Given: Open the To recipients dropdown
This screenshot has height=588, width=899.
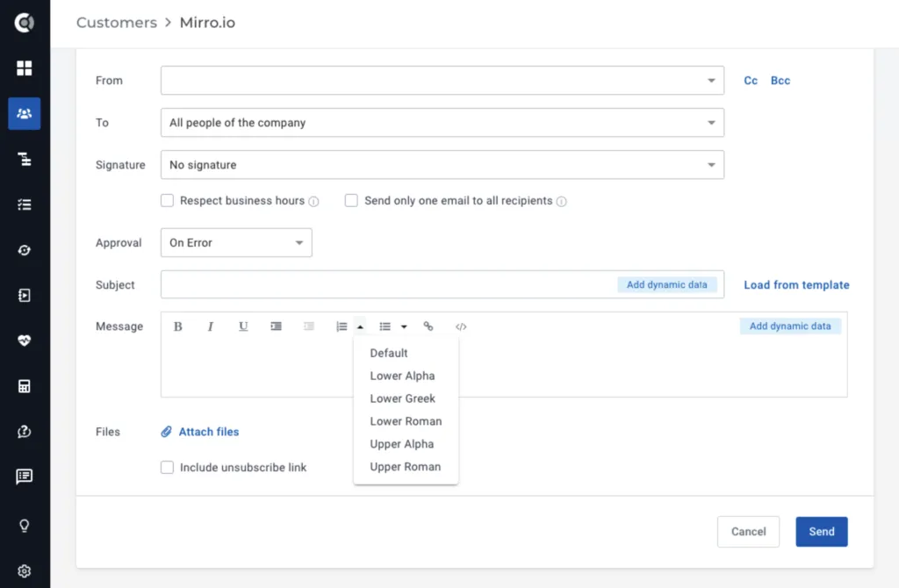Looking at the screenshot, I should [442, 123].
